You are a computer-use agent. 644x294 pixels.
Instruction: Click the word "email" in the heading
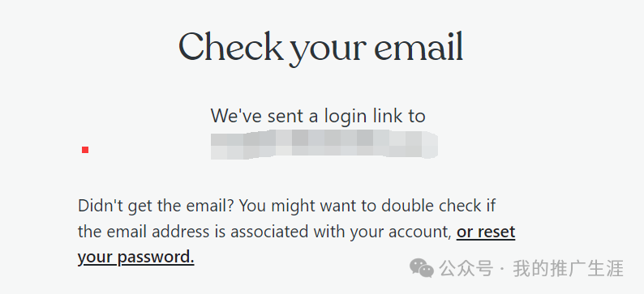pyautogui.click(x=419, y=46)
